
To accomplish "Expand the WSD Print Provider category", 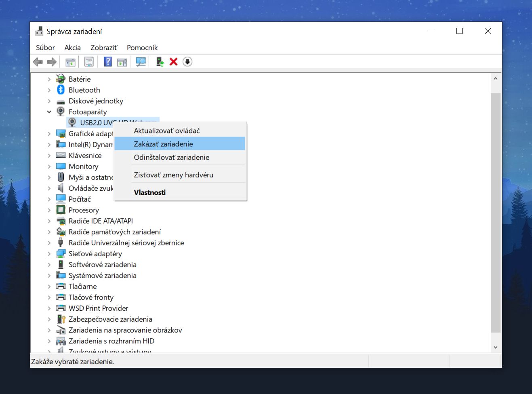I will pyautogui.click(x=49, y=308).
